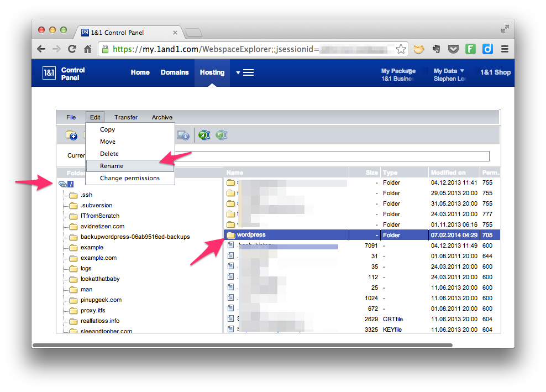
Task: Select the ITfromScratch folder
Action: [x=100, y=216]
